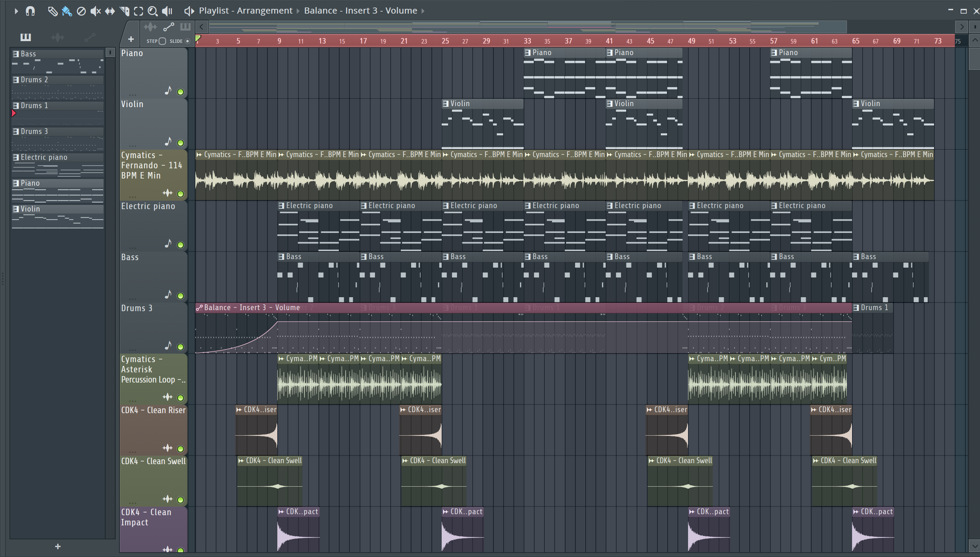Open the playlist options menu arrow
This screenshot has width=980, height=557.
point(16,11)
